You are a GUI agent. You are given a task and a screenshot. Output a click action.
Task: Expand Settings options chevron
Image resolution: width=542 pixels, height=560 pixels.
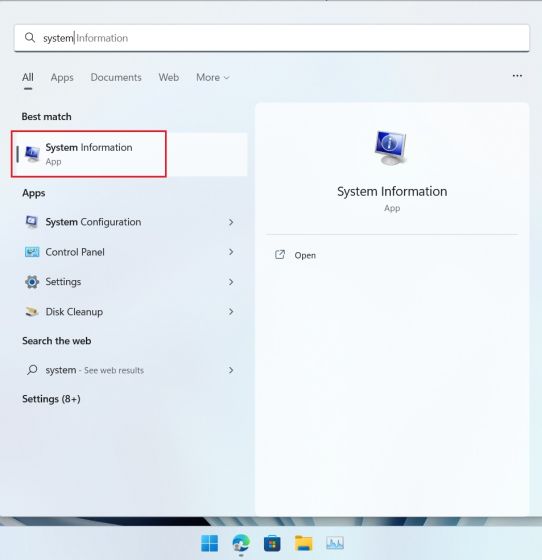[231, 282]
